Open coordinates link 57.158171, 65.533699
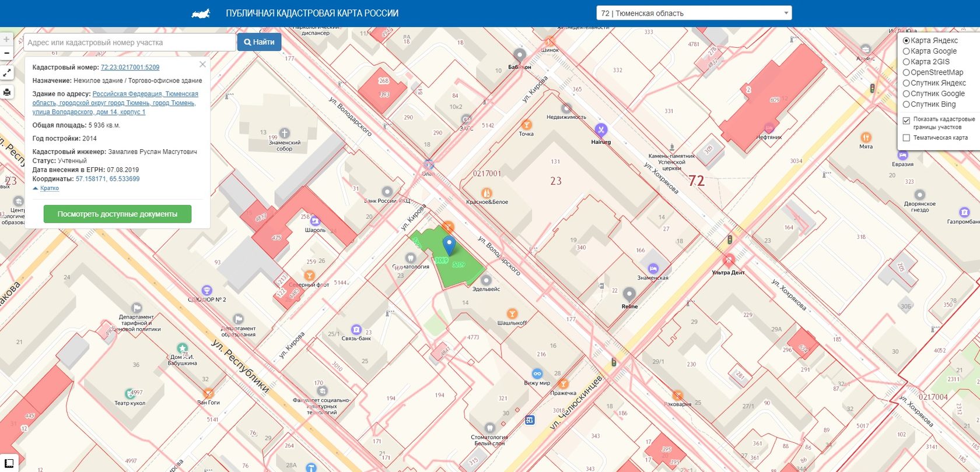 click(x=107, y=179)
